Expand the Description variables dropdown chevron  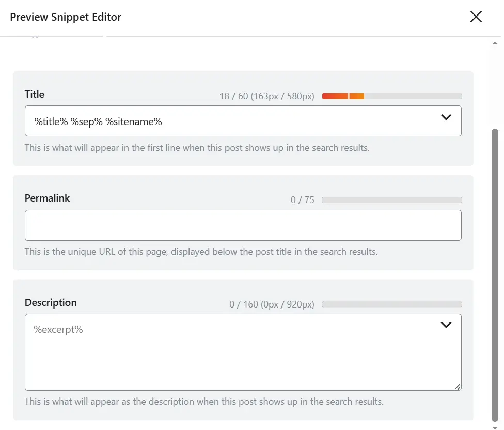pyautogui.click(x=446, y=325)
